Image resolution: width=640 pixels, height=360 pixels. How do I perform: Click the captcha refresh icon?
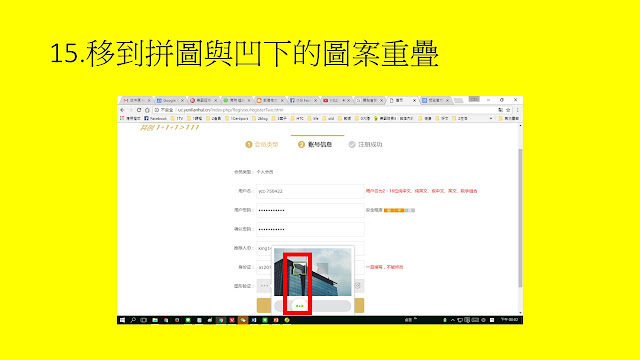click(x=358, y=286)
